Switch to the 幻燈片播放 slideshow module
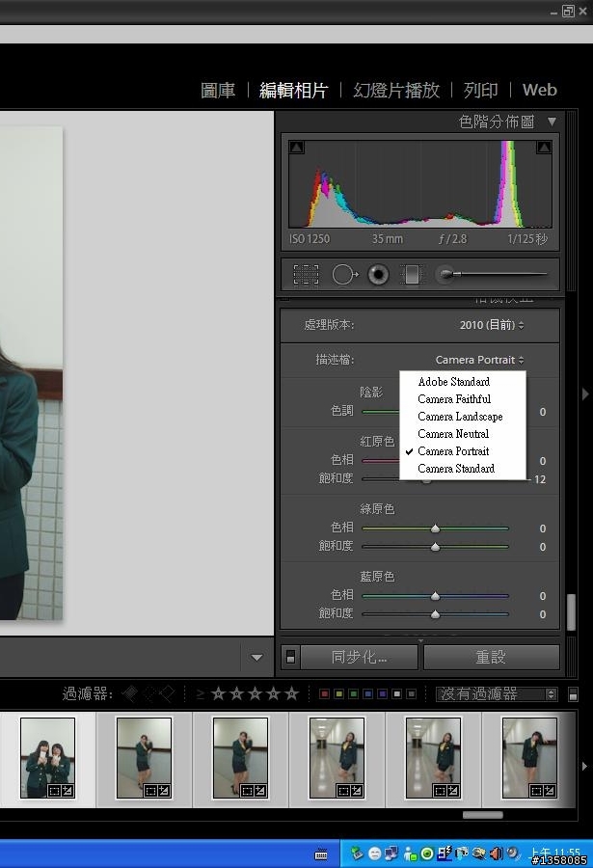This screenshot has height=868, width=593. (x=396, y=90)
